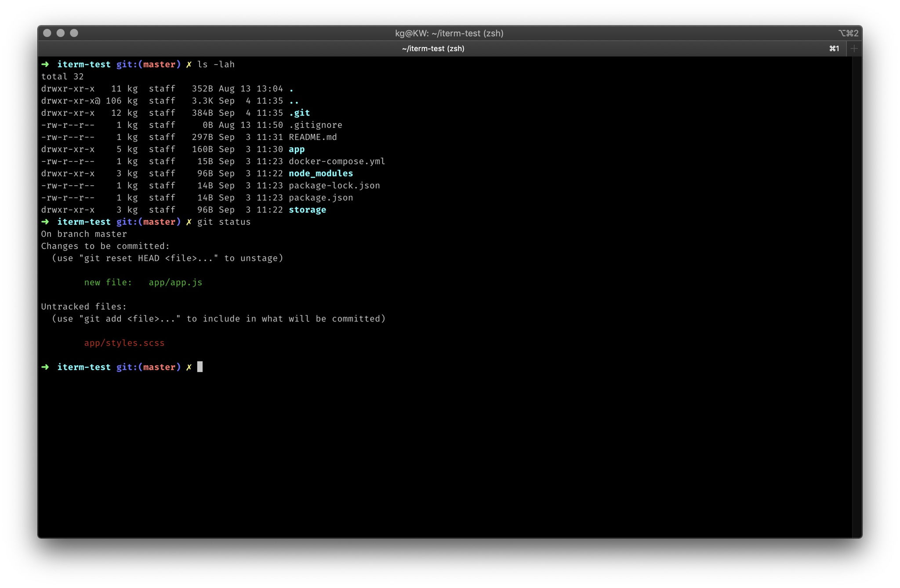Screen dimensions: 900x588
Task: Click the node_modules directory name
Action: pos(321,173)
